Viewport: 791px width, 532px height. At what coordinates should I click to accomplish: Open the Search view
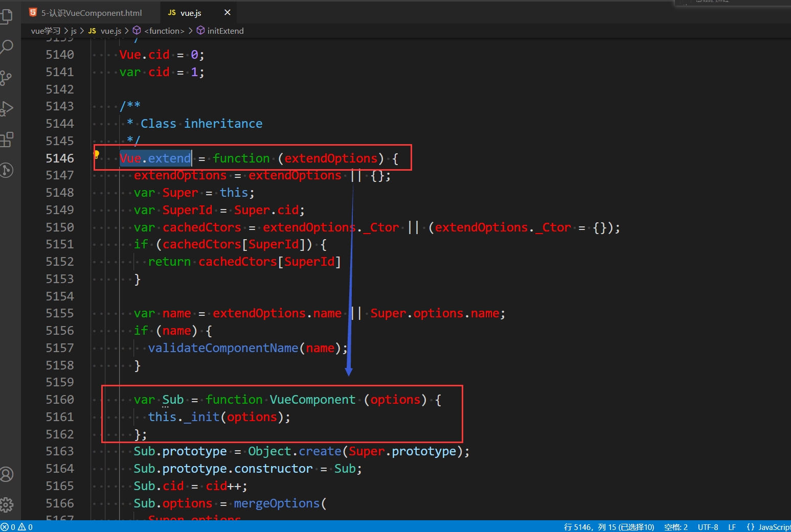coord(7,47)
